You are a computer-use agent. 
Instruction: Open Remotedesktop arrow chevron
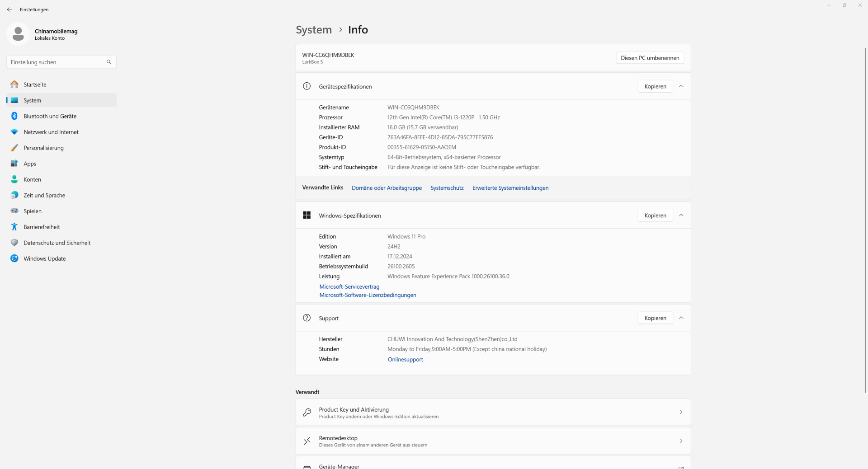click(681, 441)
